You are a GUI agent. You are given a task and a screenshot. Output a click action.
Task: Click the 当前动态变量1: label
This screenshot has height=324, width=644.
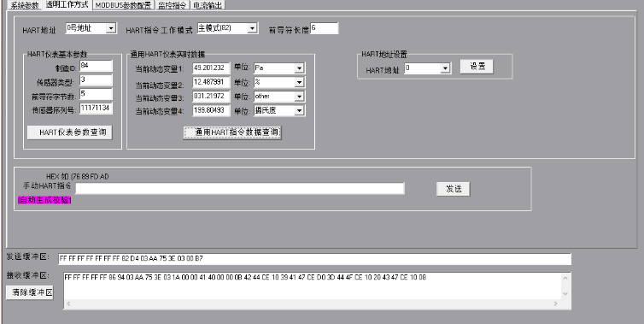click(x=160, y=69)
